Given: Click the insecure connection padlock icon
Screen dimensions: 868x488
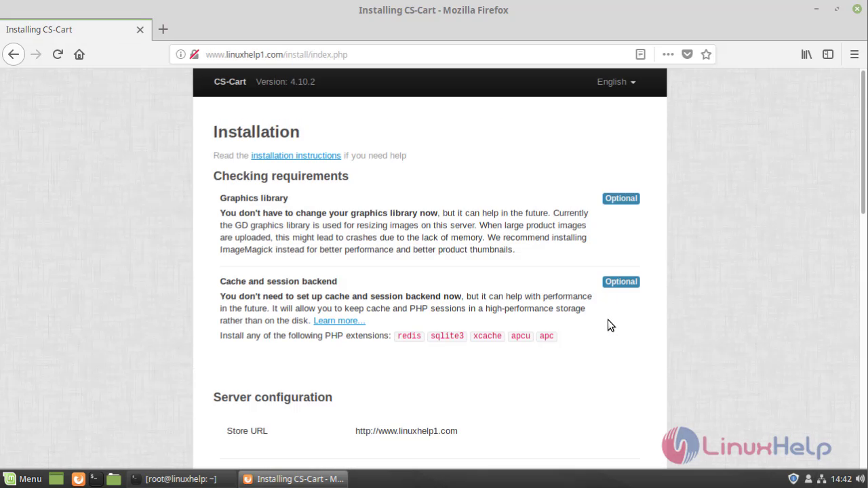Looking at the screenshot, I should [x=194, y=54].
